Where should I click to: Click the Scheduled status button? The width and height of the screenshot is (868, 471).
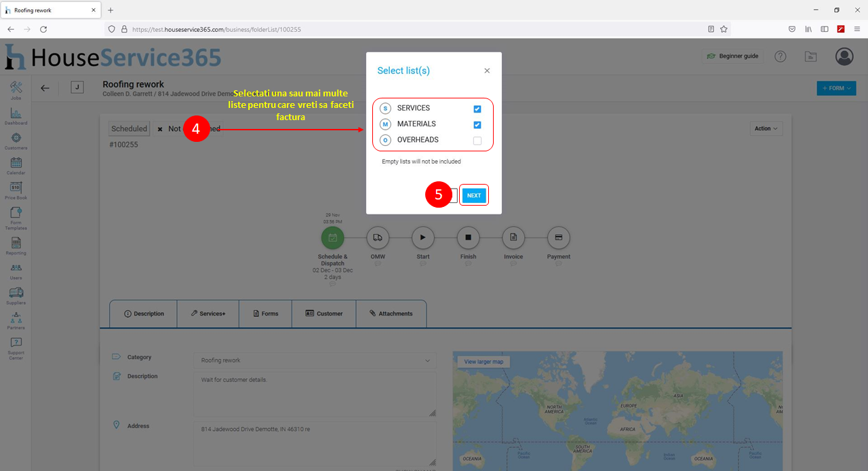point(130,128)
